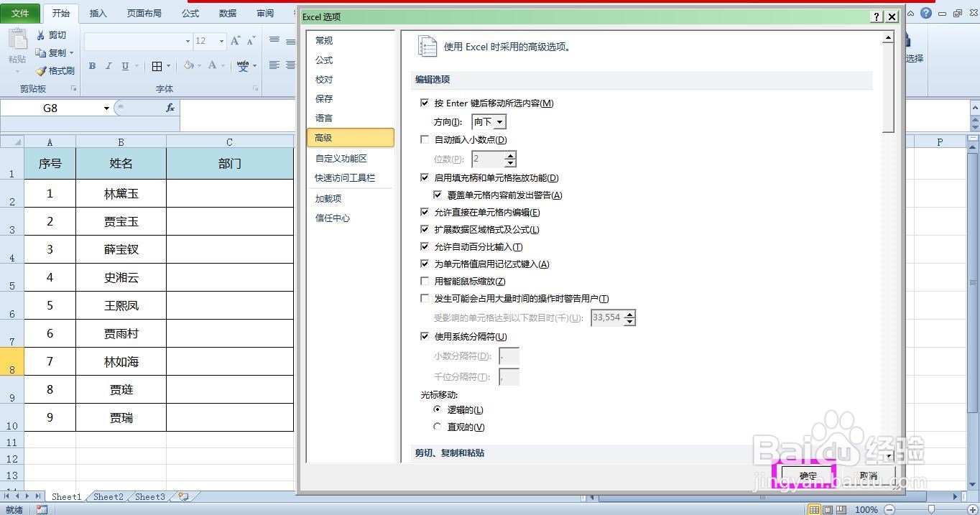Open the Name Box dropdown next to G8
Screen dimensions: 980x515
[x=106, y=108]
